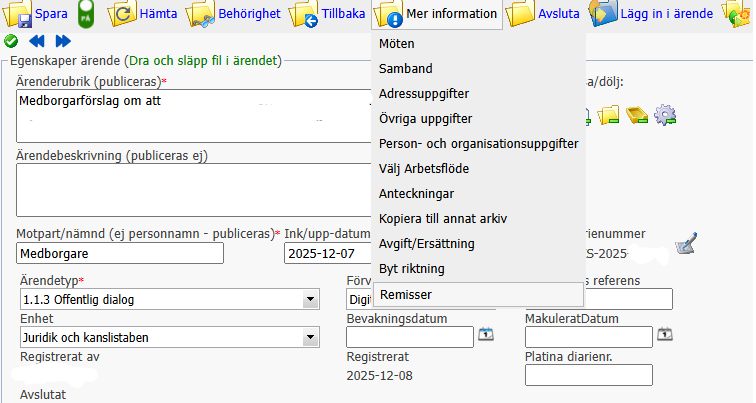
Task: Click the pen edit icon beside diarienummer
Action: pos(685,243)
